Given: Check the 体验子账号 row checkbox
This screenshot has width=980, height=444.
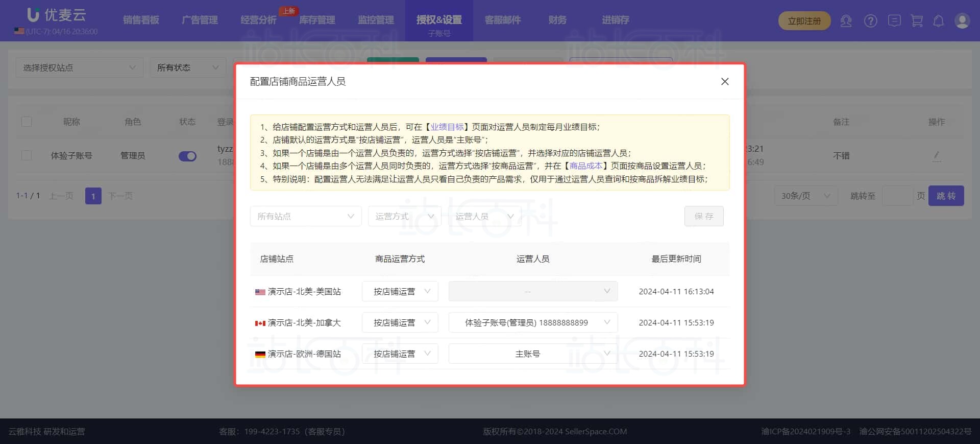Looking at the screenshot, I should pos(27,155).
